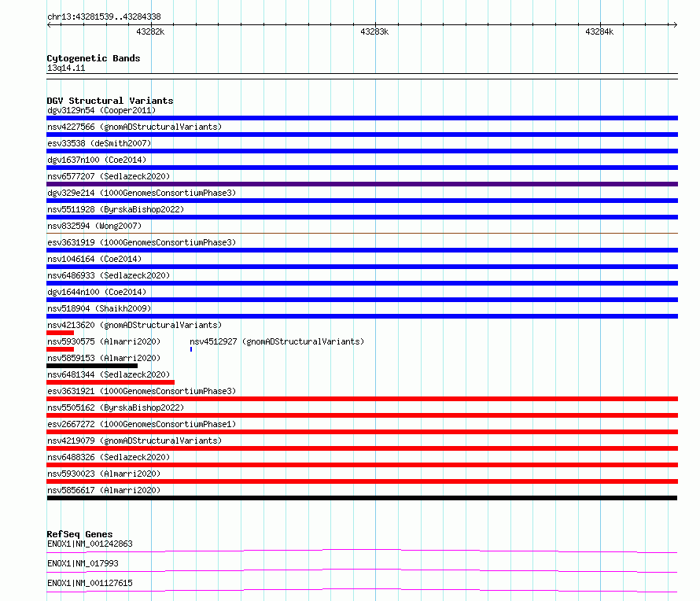The image size is (700, 601).
Task: Select the 13q14.11 band label
Action: (x=66, y=68)
